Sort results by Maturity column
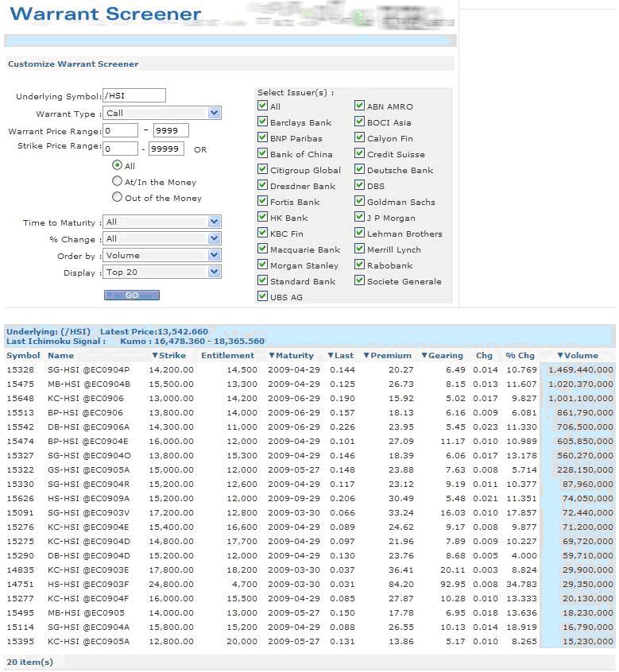 point(292,356)
